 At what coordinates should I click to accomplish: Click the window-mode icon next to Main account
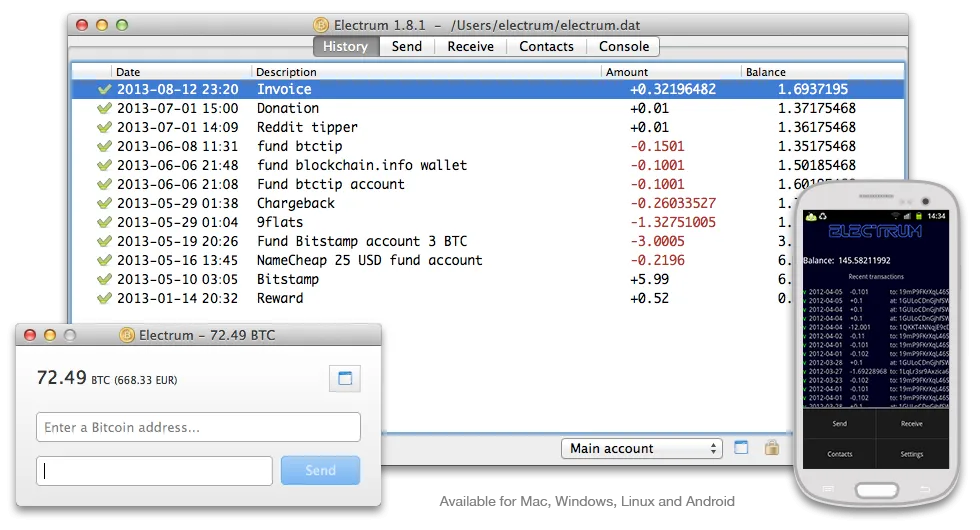click(x=741, y=448)
